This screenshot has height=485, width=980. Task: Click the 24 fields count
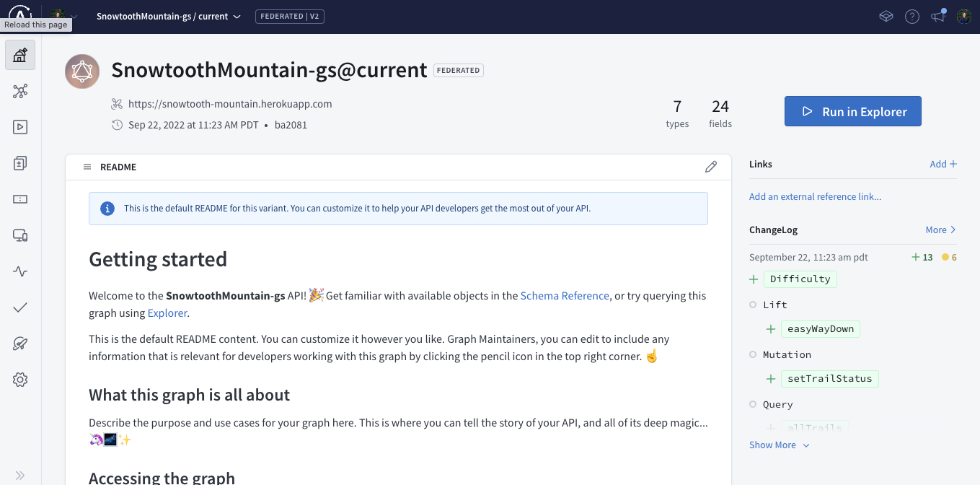(720, 114)
